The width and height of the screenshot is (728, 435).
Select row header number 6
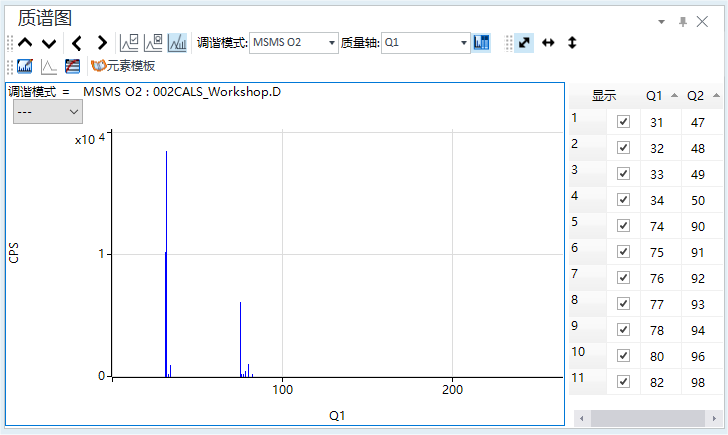pyautogui.click(x=588, y=252)
